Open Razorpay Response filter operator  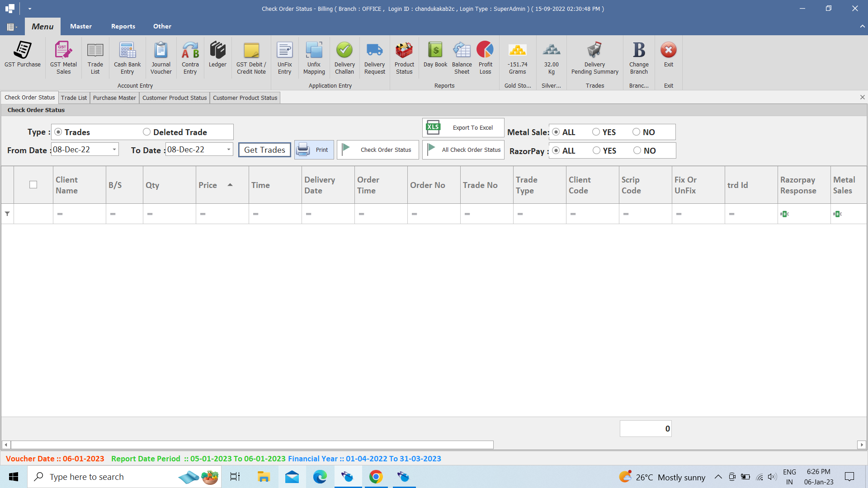pyautogui.click(x=785, y=214)
